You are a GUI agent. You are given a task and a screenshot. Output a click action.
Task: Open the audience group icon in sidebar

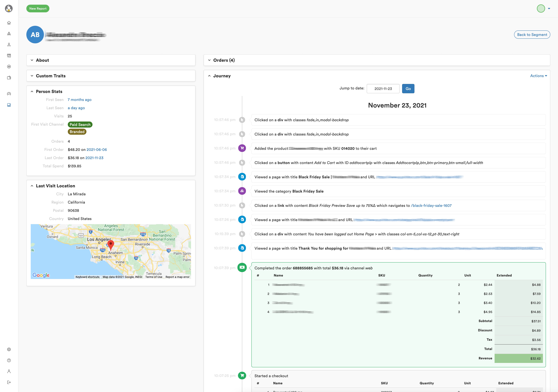click(x=9, y=34)
